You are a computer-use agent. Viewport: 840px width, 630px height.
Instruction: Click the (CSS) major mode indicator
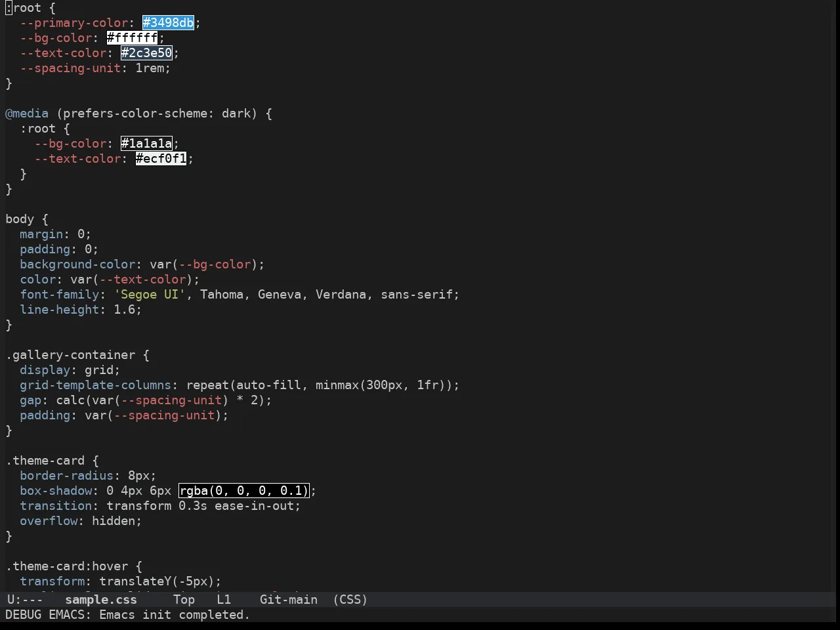click(x=350, y=600)
